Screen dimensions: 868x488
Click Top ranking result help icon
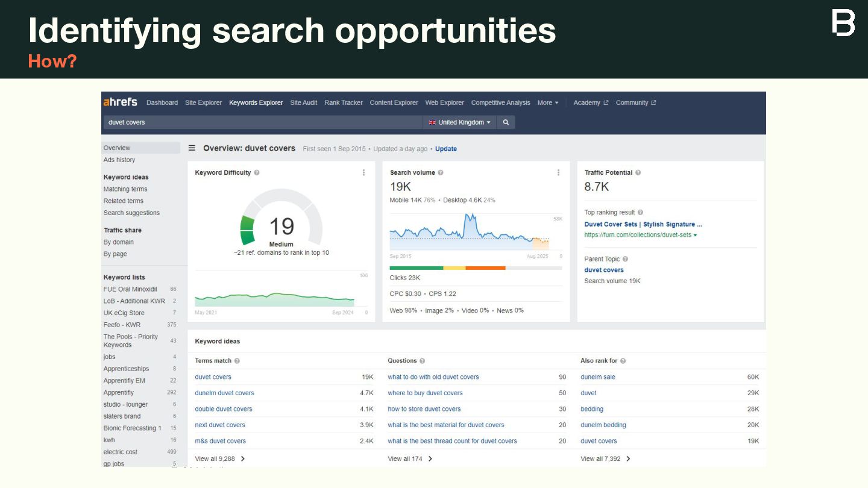point(640,213)
